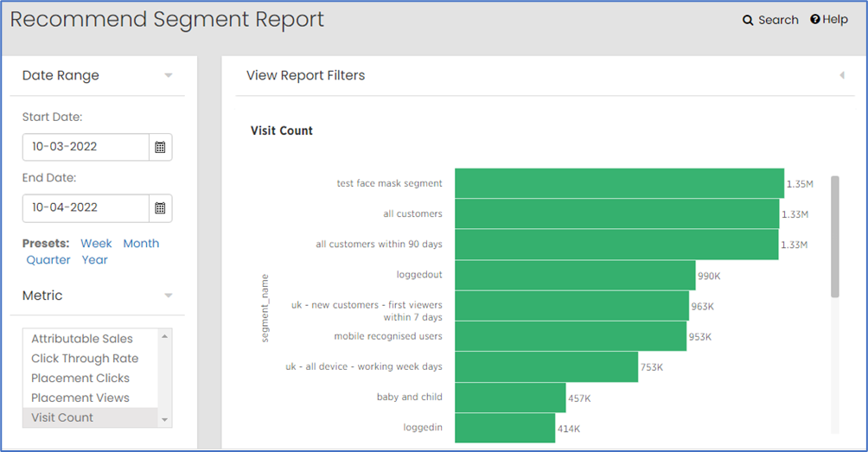Viewport: 868px width, 452px height.
Task: Click the chart vertical scrollbar thumb
Action: 835,237
